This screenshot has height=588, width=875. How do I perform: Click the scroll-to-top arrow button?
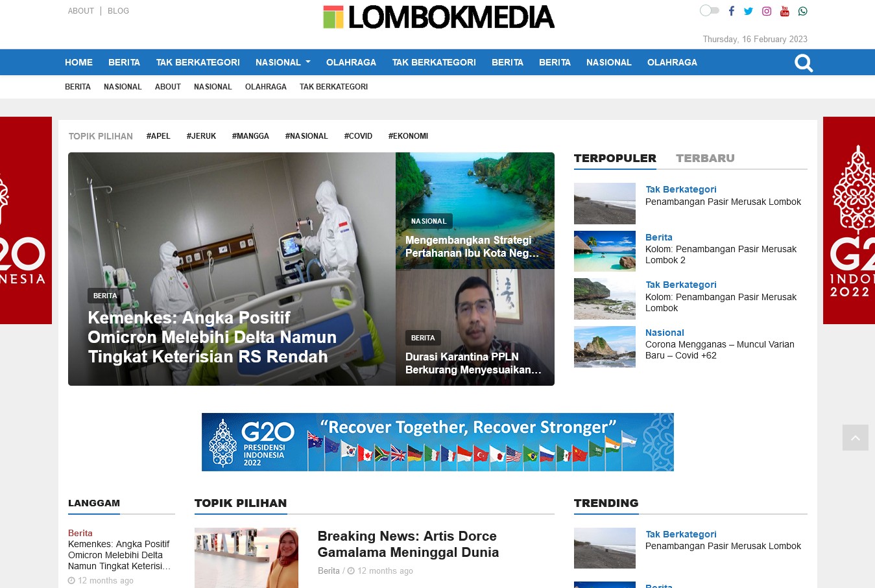855,438
